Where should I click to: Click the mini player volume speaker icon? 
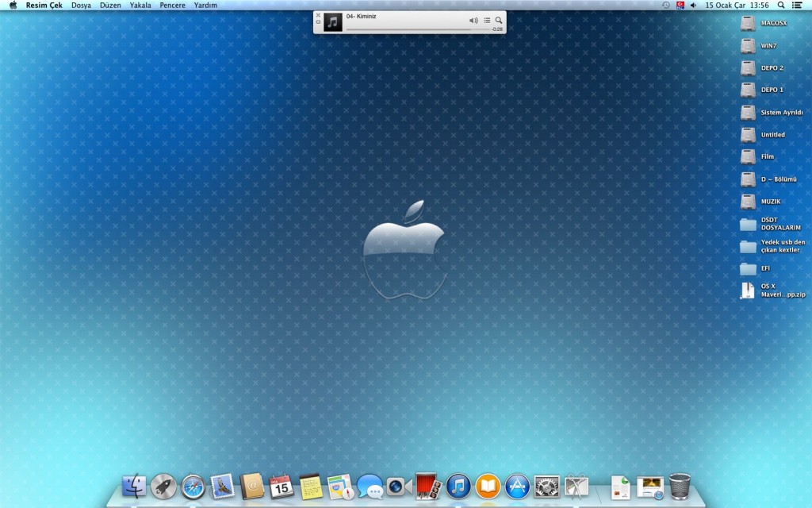[x=473, y=20]
